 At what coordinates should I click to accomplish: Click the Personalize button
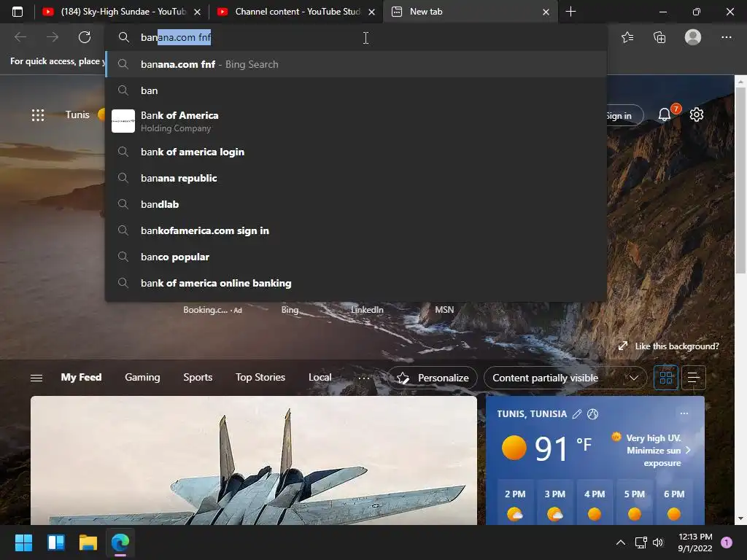point(433,378)
